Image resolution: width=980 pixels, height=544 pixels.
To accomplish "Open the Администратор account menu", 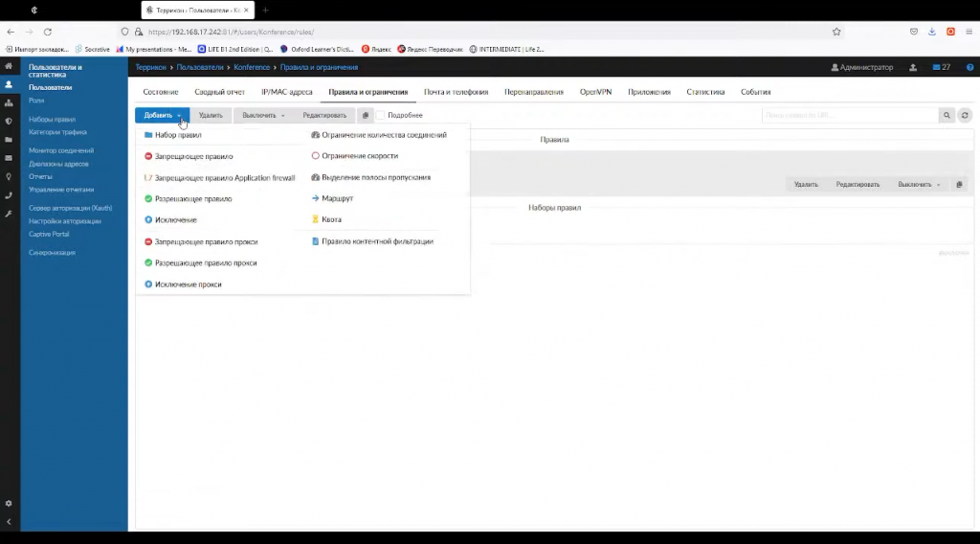I will click(x=862, y=67).
